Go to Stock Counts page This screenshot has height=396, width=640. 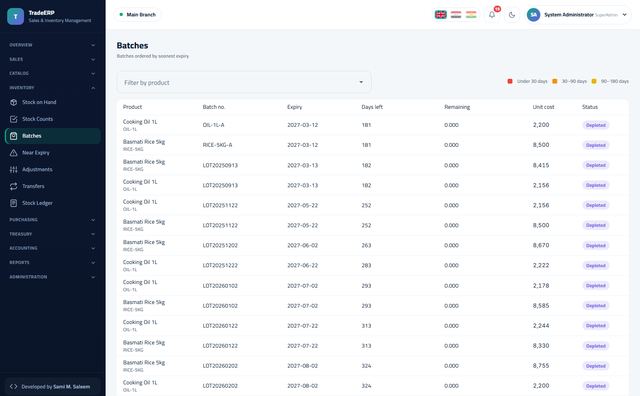click(x=53, y=119)
